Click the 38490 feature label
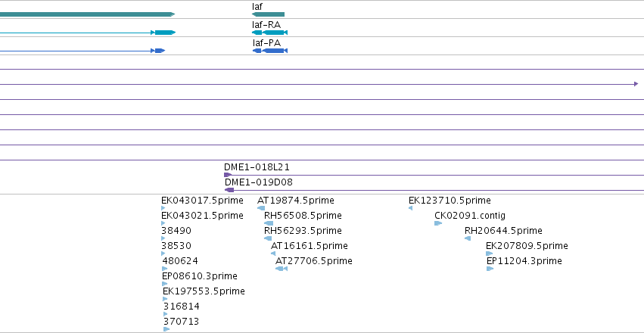 (x=176, y=231)
